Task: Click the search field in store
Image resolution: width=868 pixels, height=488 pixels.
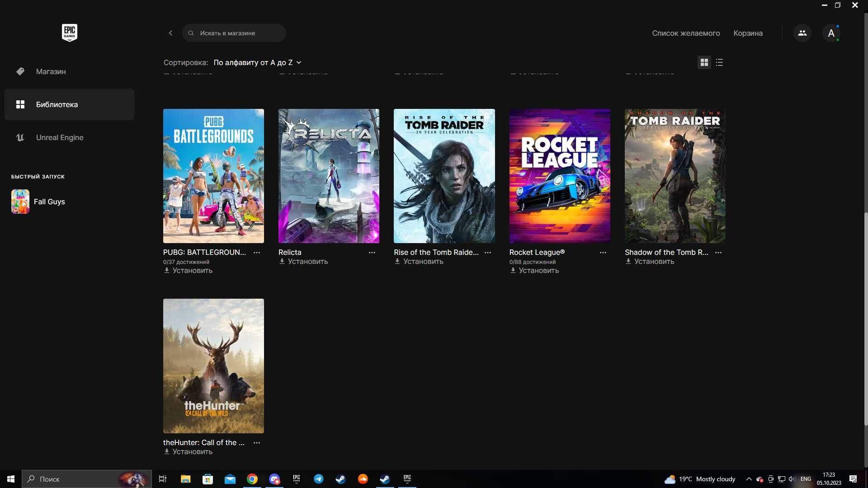Action: coord(234,33)
